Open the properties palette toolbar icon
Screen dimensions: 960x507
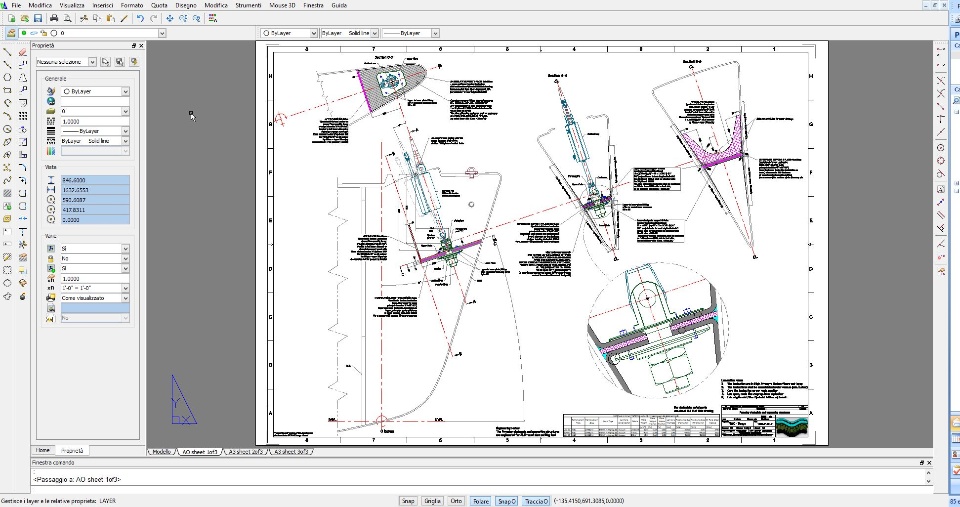[212, 18]
